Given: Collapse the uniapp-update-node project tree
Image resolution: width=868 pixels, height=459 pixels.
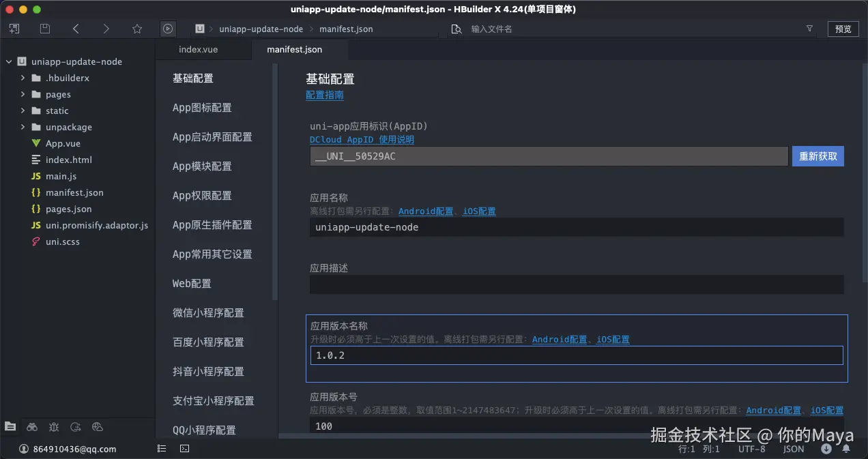Looking at the screenshot, I should [x=8, y=61].
